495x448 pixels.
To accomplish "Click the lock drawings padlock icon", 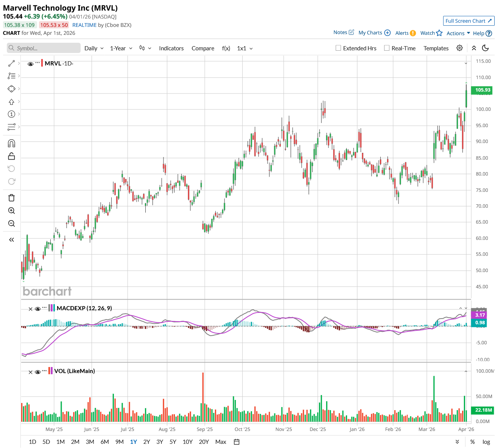I will [11, 156].
